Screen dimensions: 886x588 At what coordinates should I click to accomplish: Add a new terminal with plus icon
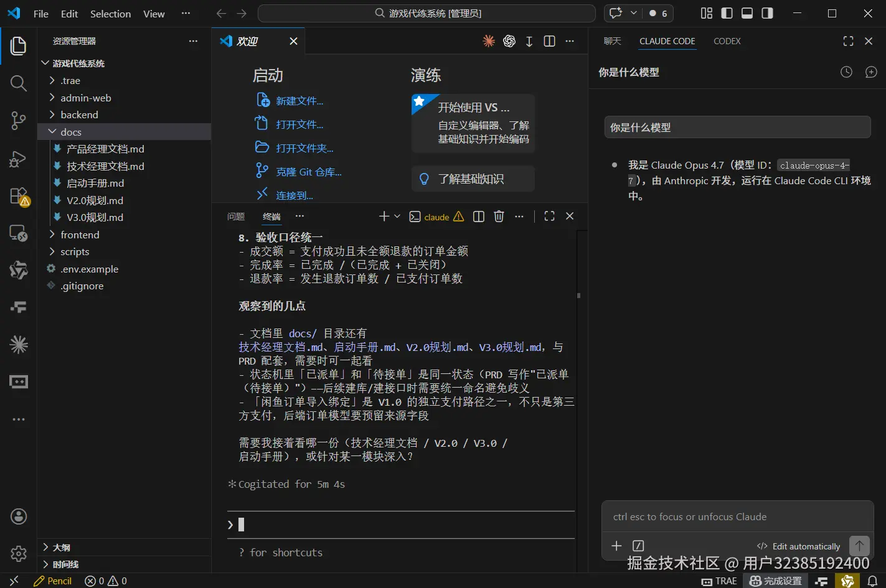tap(384, 217)
